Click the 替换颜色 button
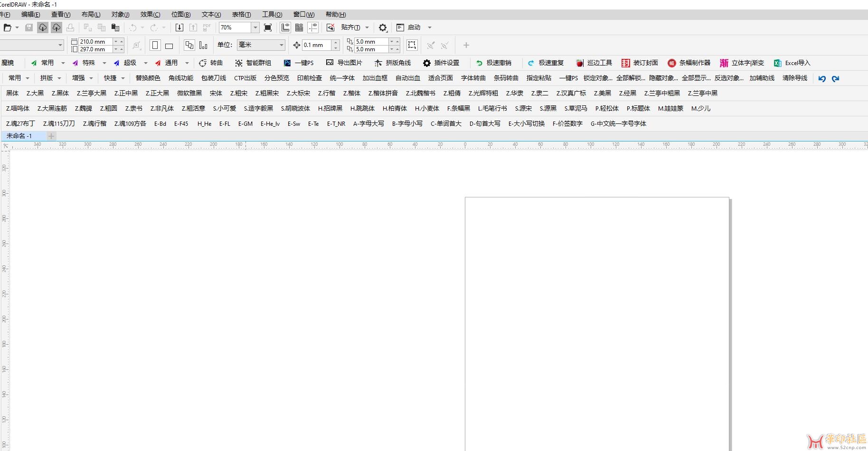 148,78
